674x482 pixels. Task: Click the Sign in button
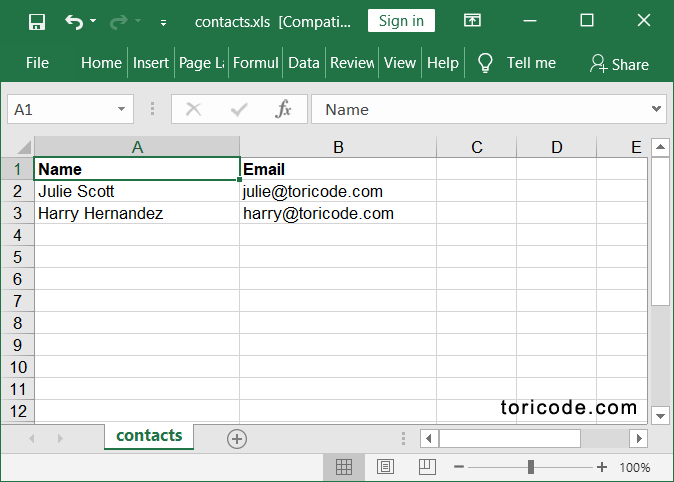[x=401, y=21]
